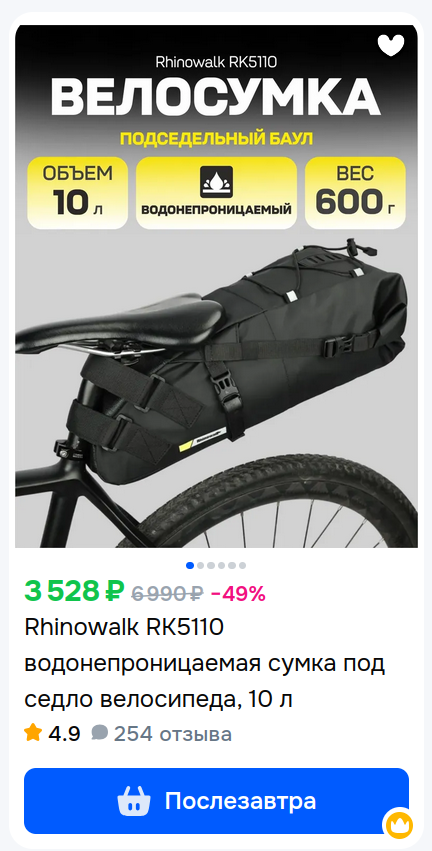Select the third image carousel dot
Screen dimensions: 432x851
tap(211, 566)
